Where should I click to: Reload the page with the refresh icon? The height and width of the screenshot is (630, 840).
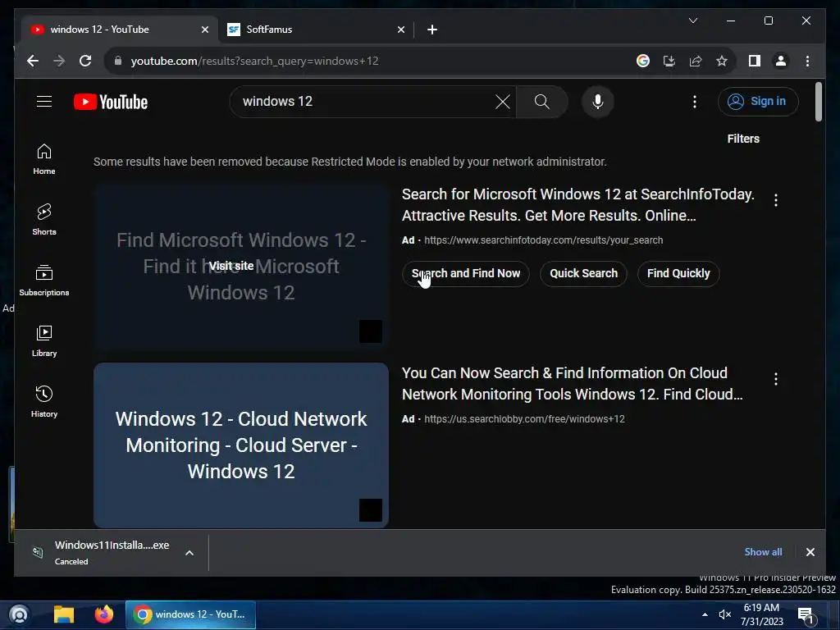(x=85, y=61)
